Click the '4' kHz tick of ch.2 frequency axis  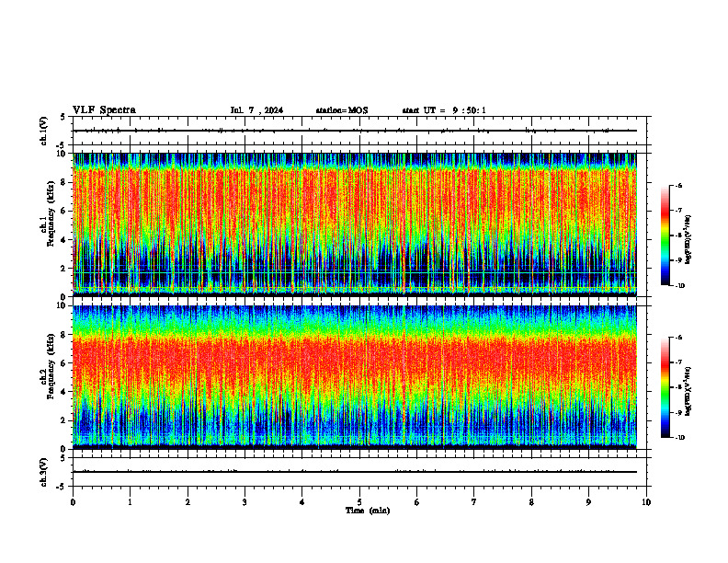coord(63,392)
